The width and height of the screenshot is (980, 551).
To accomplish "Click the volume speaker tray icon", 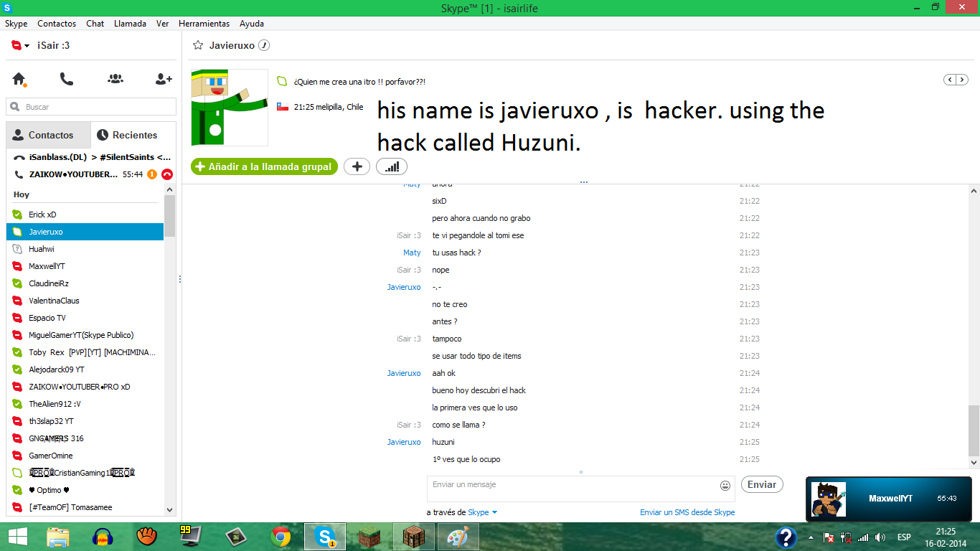I will pos(880,537).
